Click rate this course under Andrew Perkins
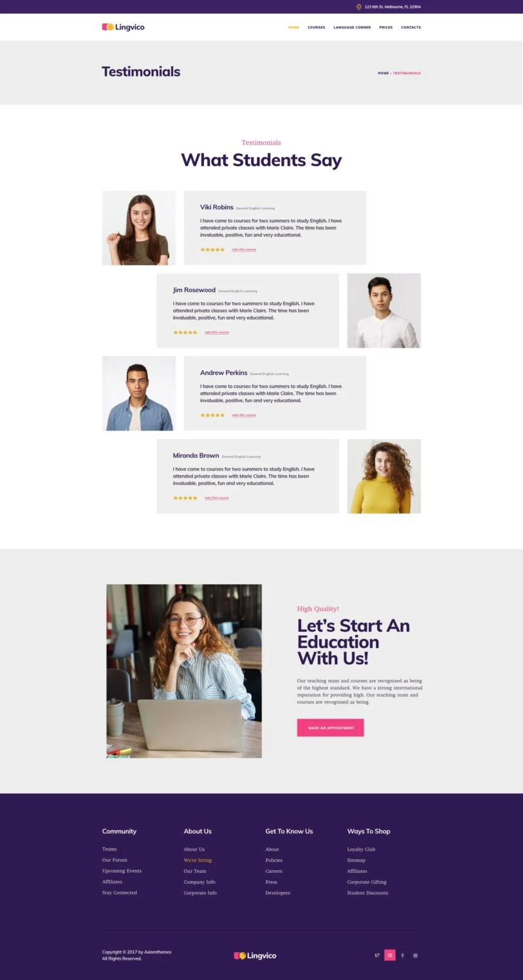Viewport: 523px width, 980px height. (x=244, y=415)
